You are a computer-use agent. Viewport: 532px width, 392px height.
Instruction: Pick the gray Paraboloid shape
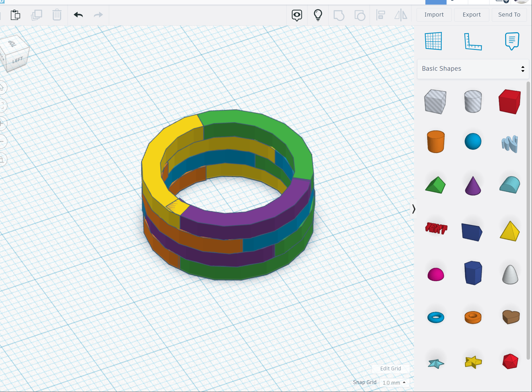tap(510, 275)
